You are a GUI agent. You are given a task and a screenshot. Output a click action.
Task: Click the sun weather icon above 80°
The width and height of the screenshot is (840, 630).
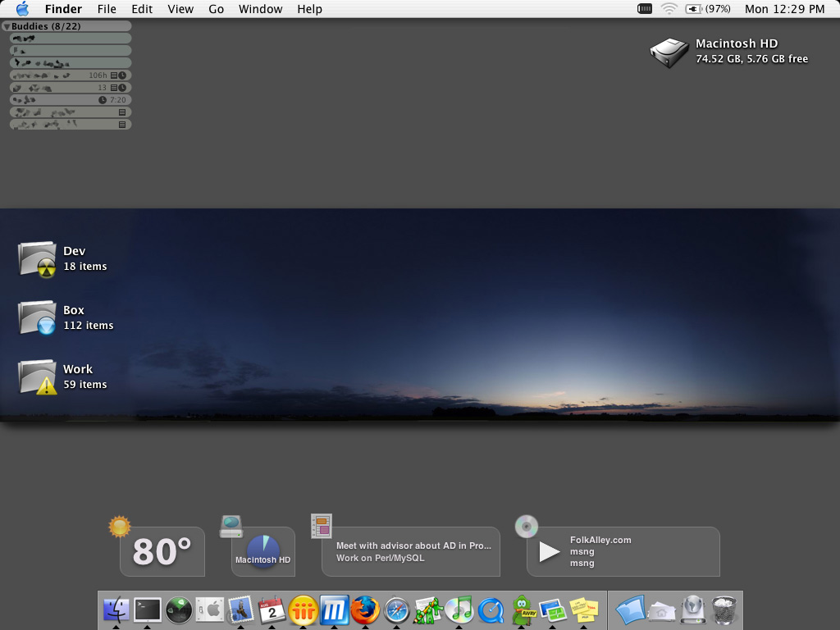(120, 527)
